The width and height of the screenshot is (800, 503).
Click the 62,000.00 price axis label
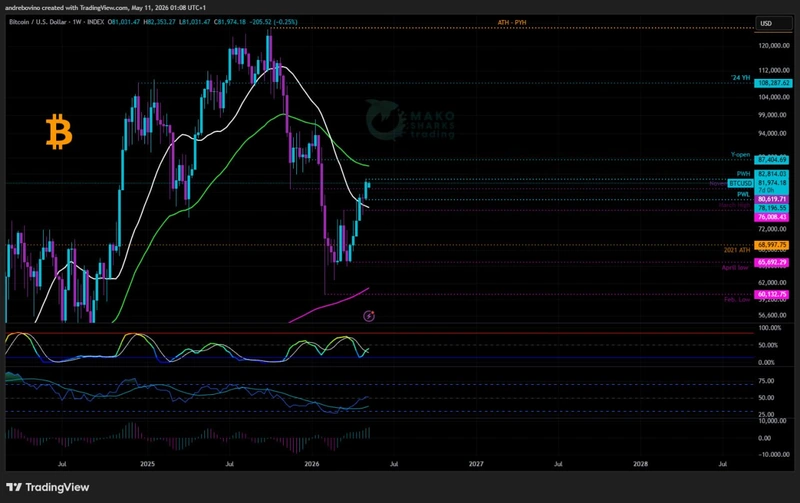tap(772, 282)
